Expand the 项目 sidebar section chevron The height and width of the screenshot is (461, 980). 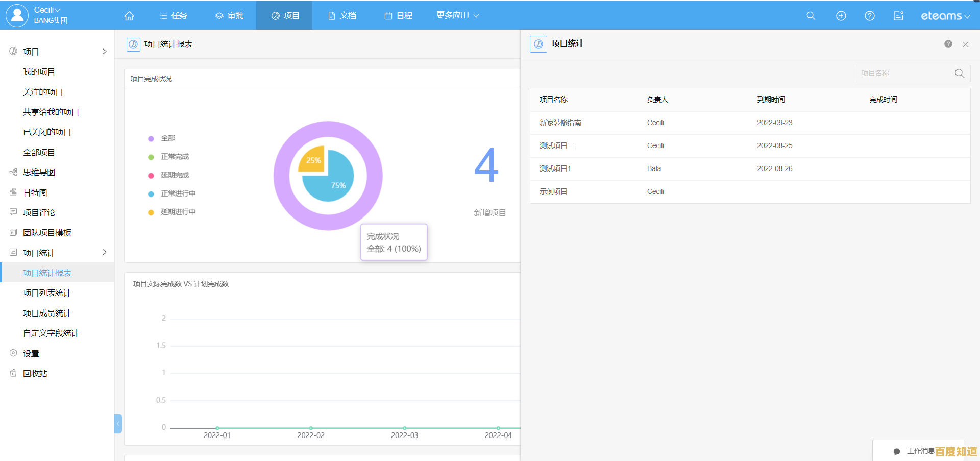click(x=105, y=52)
